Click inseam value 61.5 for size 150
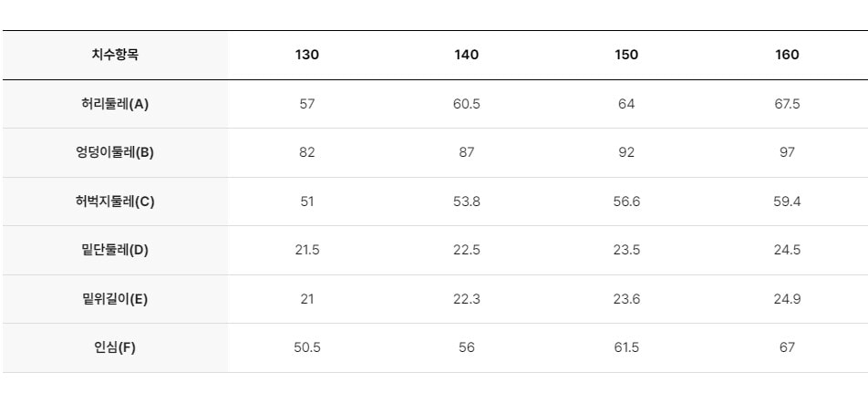Image resolution: width=868 pixels, height=403 pixels. tap(626, 348)
